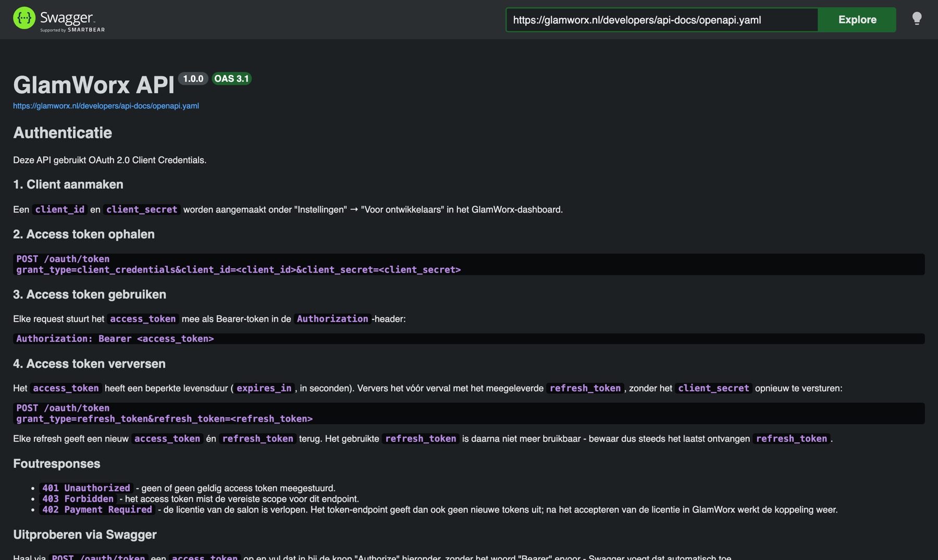The height and width of the screenshot is (560, 938).
Task: Click the Explore button
Action: coord(857,20)
